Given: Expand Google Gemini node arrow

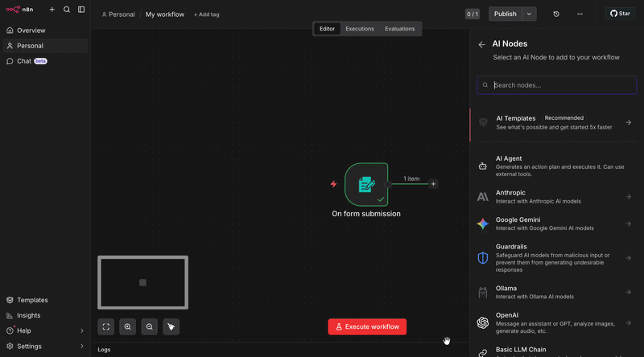Looking at the screenshot, I should point(629,224).
